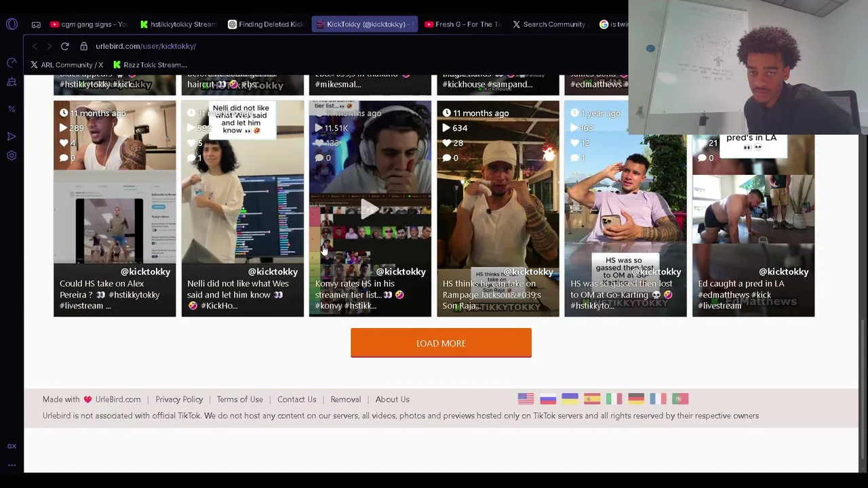Viewport: 868px width, 488px height.
Task: Click '11 months ago' on the Rampage Jackson video
Action: pyautogui.click(x=475, y=113)
